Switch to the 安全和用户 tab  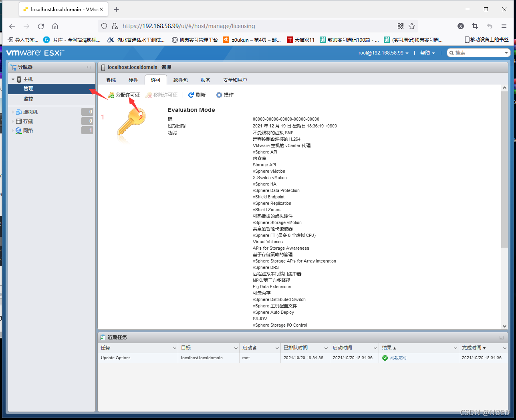tap(235, 80)
